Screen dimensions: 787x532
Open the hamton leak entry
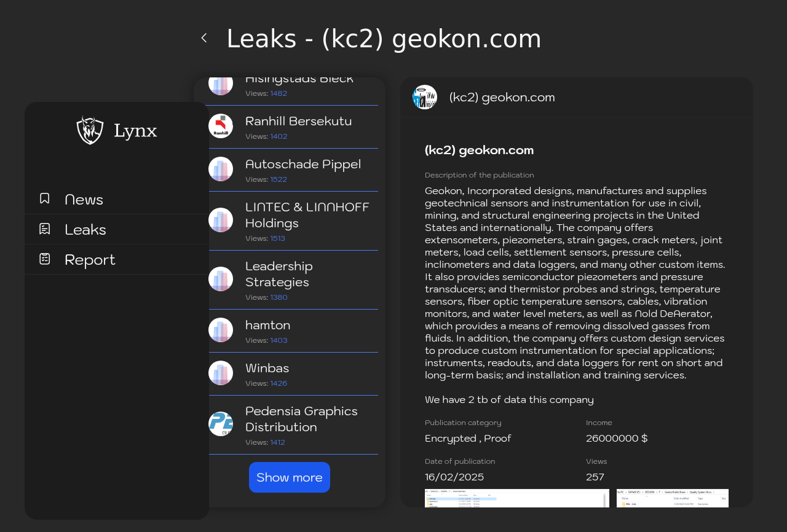pos(293,331)
